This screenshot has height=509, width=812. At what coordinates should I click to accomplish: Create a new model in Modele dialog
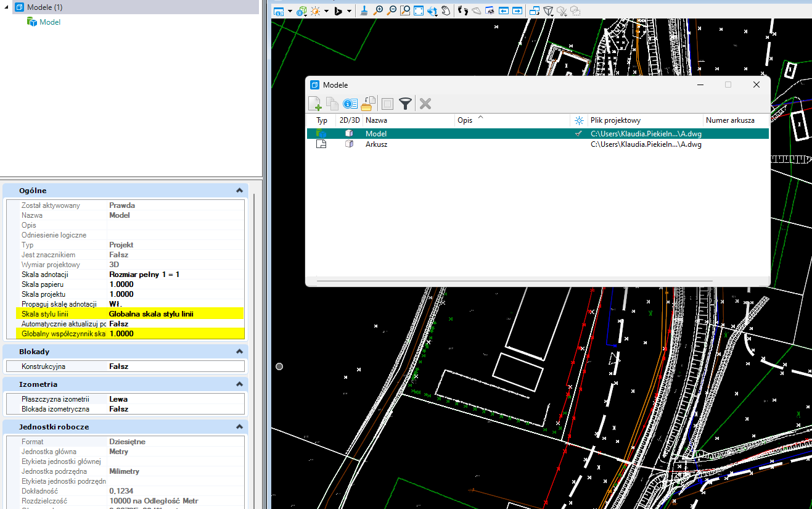314,104
